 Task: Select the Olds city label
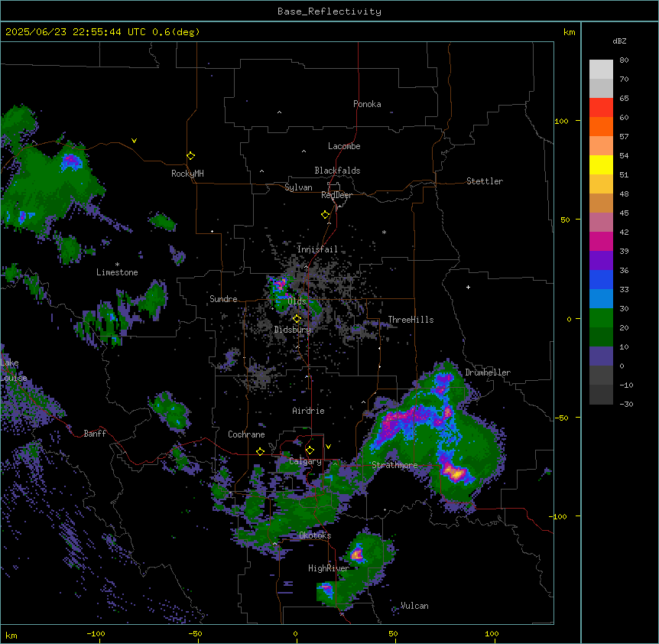[297, 301]
